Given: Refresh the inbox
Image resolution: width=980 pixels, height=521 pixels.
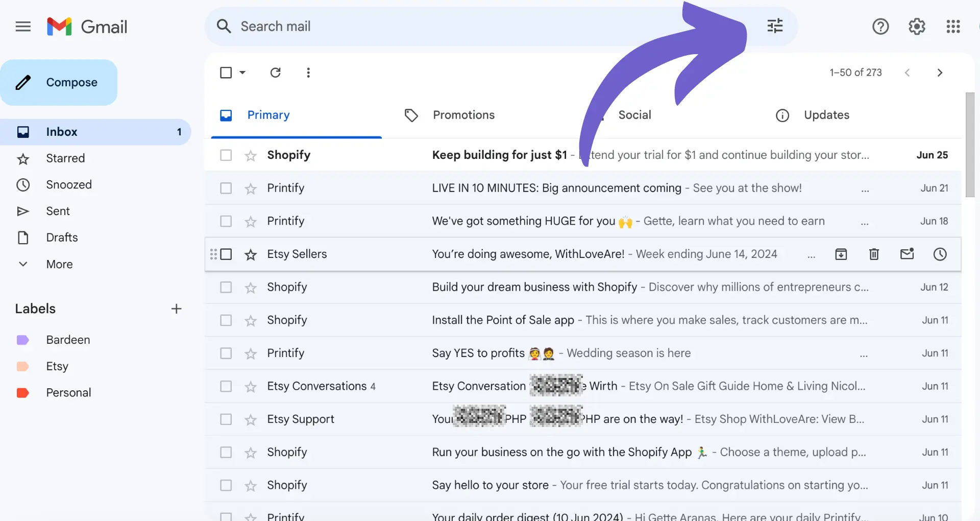Looking at the screenshot, I should click(x=276, y=73).
